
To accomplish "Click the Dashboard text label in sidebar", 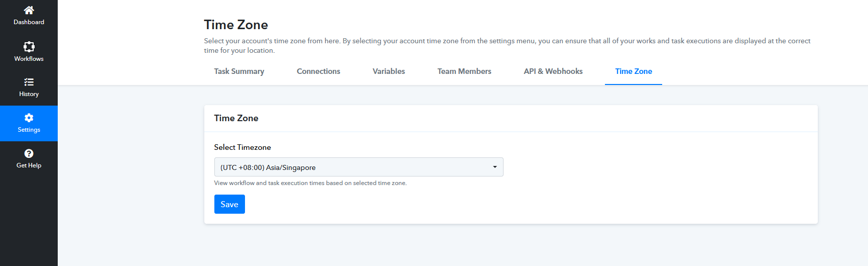I will [x=29, y=22].
